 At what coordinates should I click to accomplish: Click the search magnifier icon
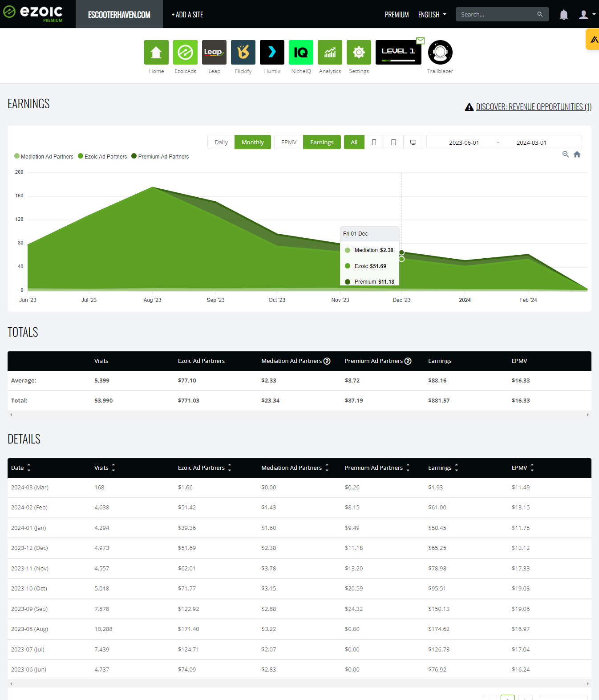click(540, 14)
